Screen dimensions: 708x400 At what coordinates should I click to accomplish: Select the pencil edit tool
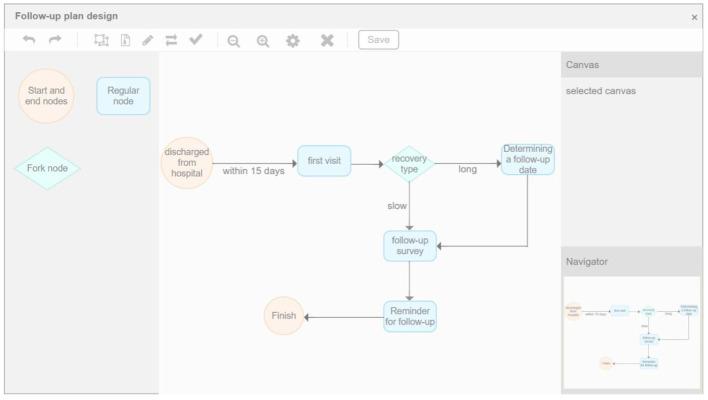tap(148, 40)
